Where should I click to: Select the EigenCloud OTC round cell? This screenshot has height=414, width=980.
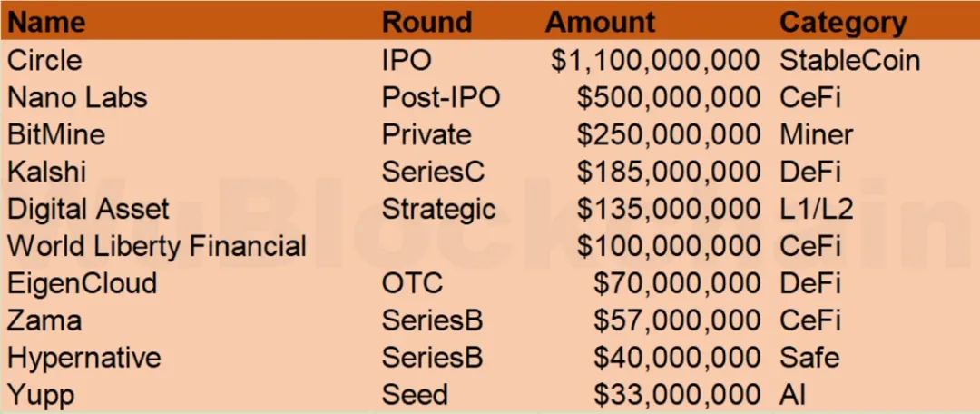[x=413, y=283]
